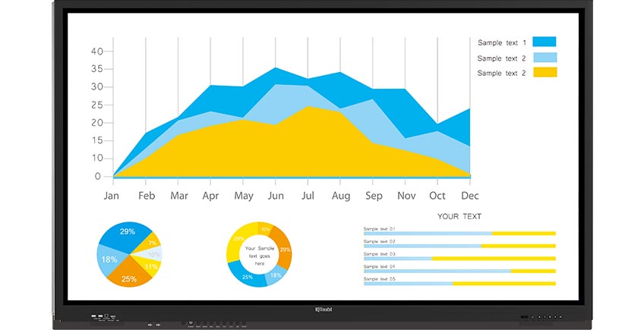Click the Sample text 01 progress bar
The image size is (644, 330).
tap(459, 234)
